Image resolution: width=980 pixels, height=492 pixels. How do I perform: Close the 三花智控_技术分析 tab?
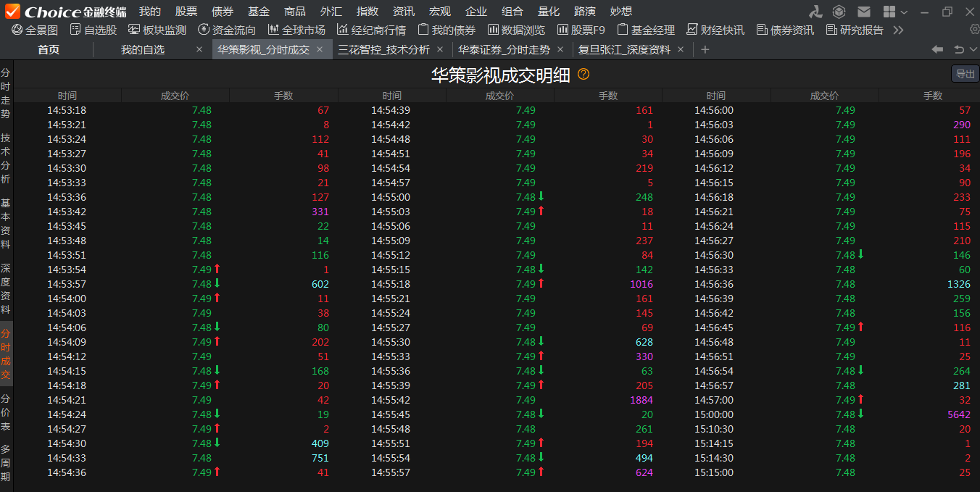tap(440, 49)
